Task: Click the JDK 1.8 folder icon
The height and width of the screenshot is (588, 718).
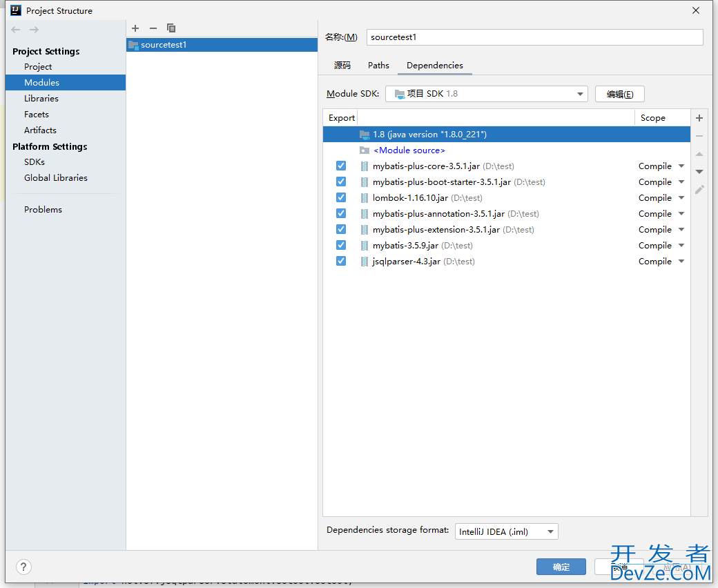Action: (365, 135)
